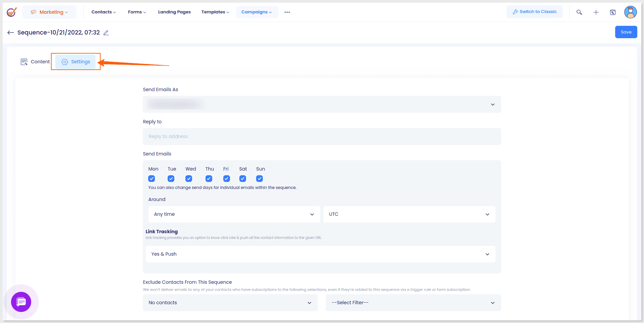Open the search magnifier icon
Image resolution: width=644 pixels, height=323 pixels.
[x=579, y=12]
